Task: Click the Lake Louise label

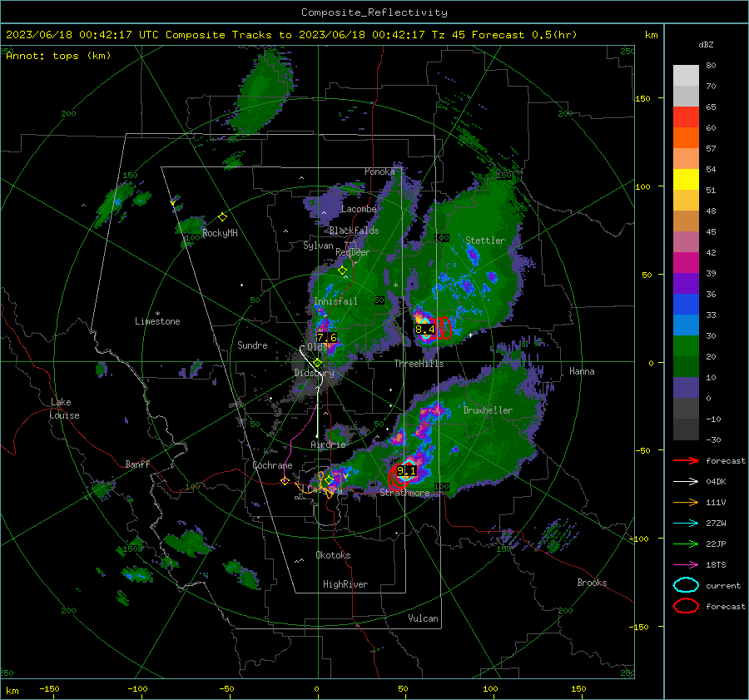Action: [64, 409]
